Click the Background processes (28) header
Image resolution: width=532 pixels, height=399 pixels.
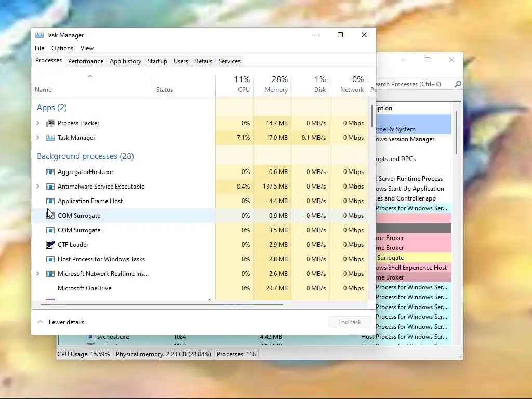pos(86,156)
